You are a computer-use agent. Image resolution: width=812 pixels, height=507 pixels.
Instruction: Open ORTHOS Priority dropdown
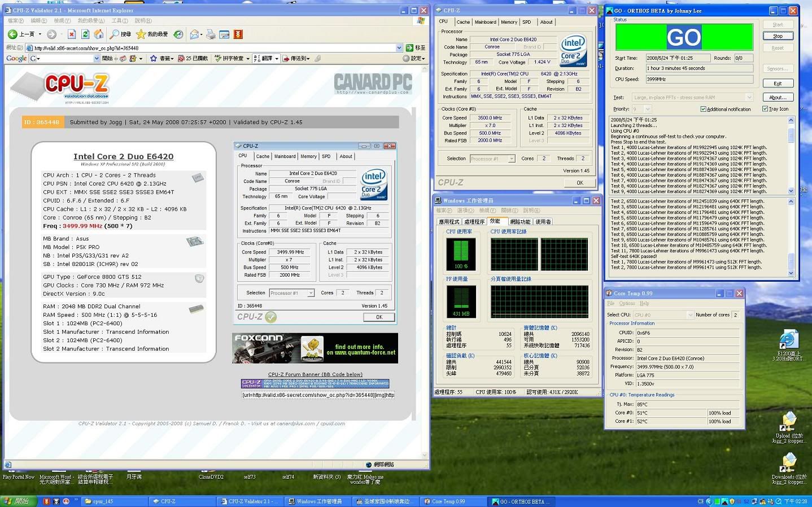point(647,109)
